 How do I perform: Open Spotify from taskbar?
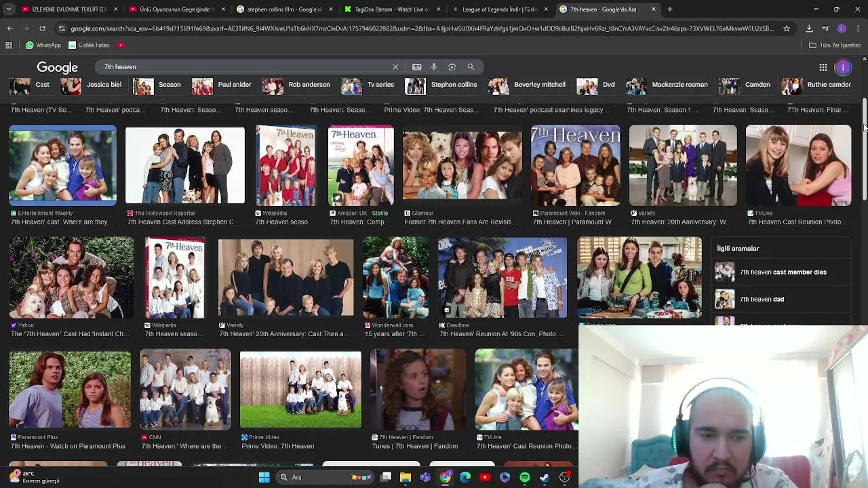tap(525, 477)
